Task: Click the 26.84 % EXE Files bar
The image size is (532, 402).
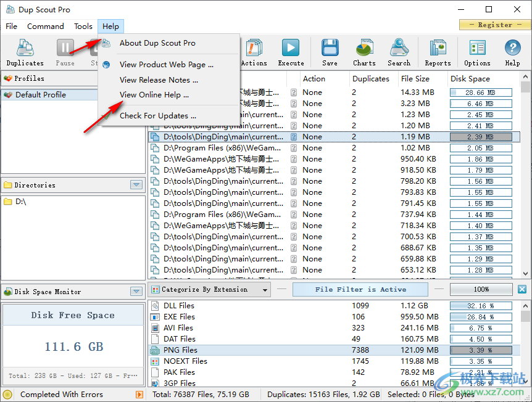Action: tap(481, 318)
